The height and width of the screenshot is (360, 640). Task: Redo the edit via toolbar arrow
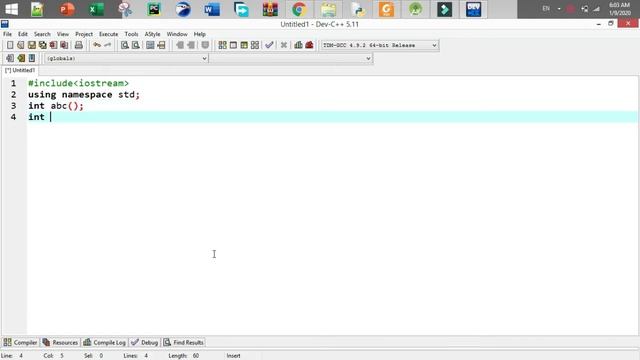coord(107,45)
